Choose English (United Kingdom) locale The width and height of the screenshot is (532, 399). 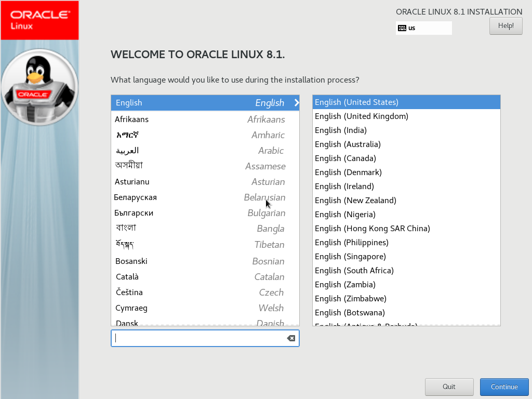(x=406, y=116)
